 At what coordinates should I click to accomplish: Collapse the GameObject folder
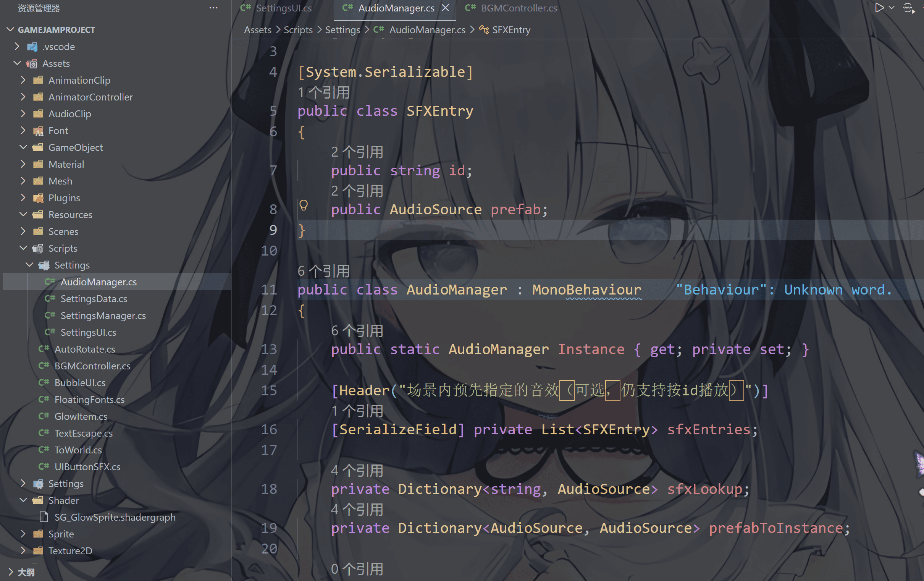(x=23, y=147)
